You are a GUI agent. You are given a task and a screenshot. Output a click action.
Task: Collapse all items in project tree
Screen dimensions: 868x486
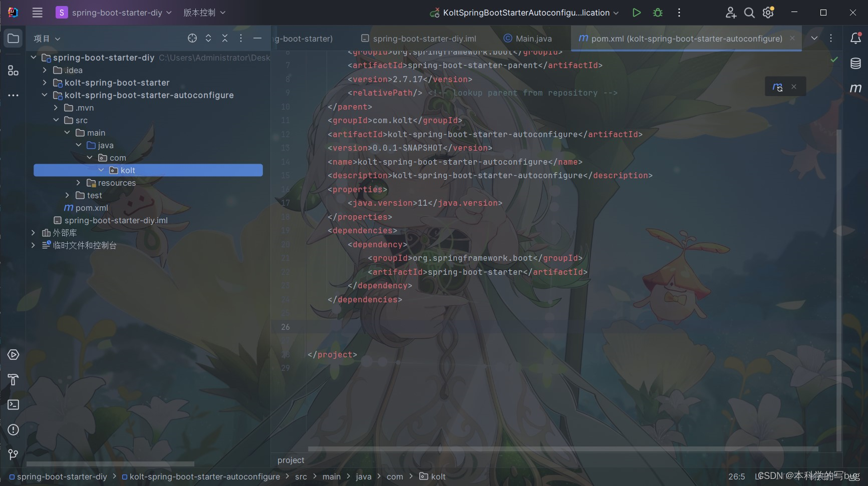point(225,38)
